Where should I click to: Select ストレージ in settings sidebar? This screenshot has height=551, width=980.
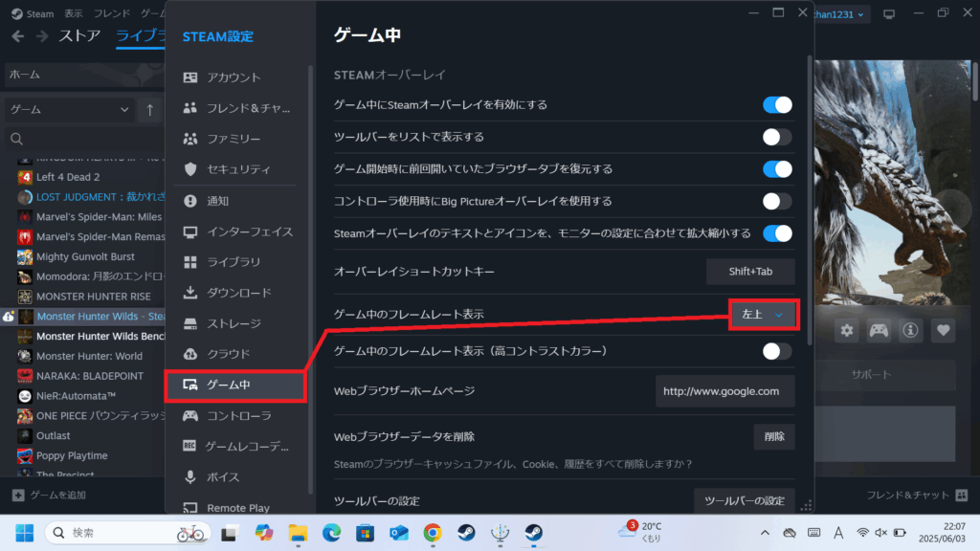tap(236, 323)
